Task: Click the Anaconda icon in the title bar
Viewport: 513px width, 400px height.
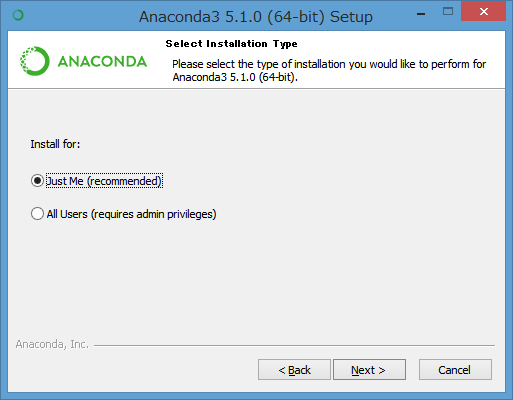Action: pyautogui.click(x=18, y=15)
